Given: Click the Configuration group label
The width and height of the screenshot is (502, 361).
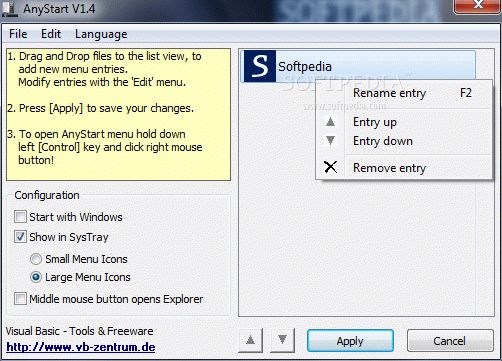Looking at the screenshot, I should coord(47,195).
